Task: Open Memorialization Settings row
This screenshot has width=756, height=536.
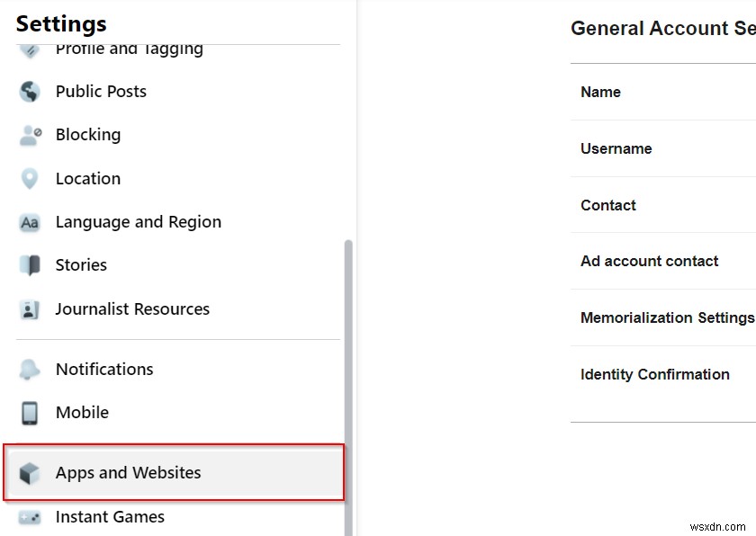Action: click(666, 317)
